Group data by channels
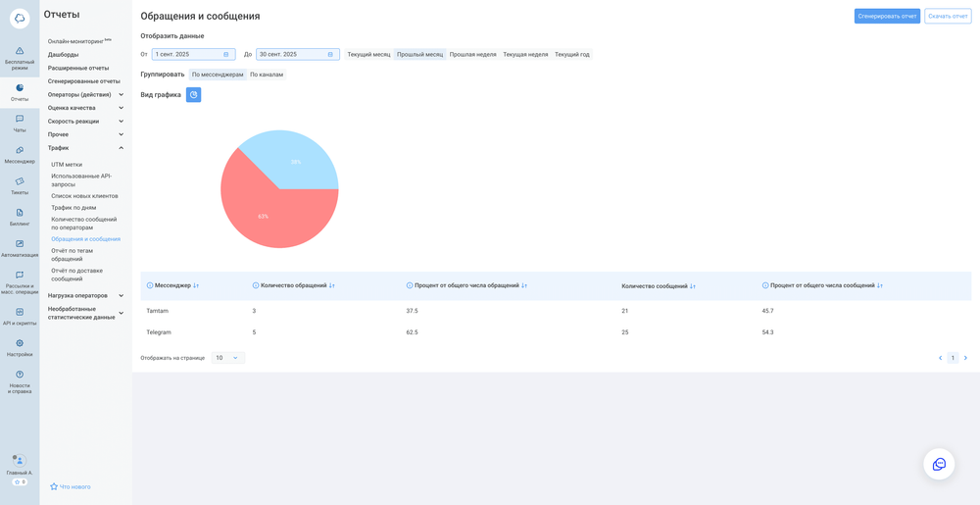 point(267,75)
